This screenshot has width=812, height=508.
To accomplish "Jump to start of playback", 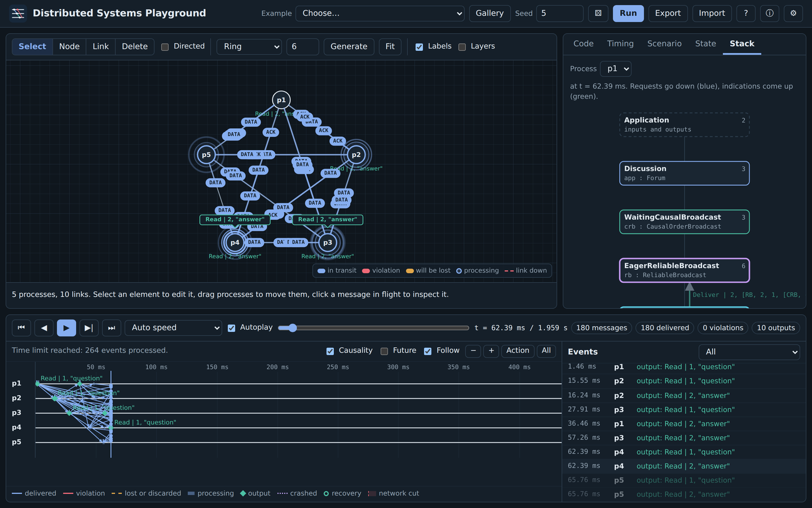I will [x=21, y=328].
